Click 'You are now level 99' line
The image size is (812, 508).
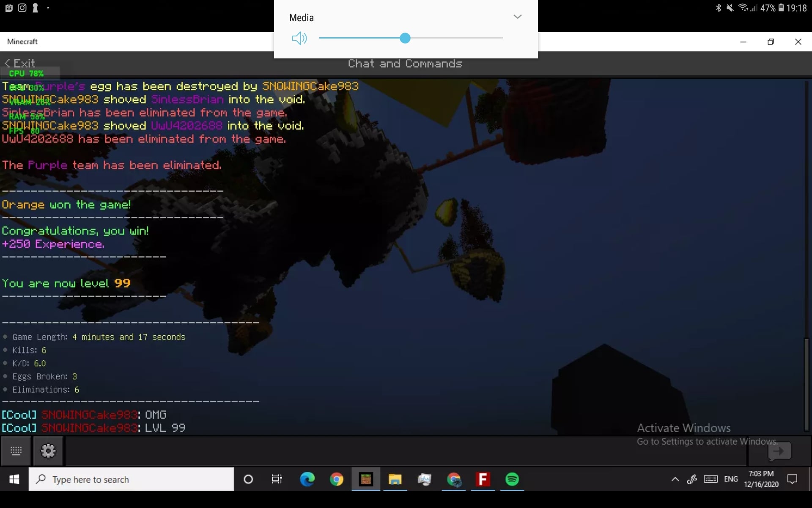pos(66,284)
